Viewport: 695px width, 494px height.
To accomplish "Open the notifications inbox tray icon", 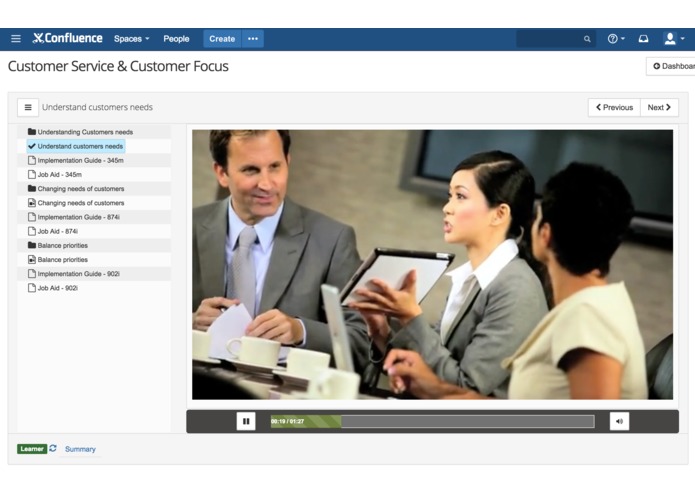I will tap(643, 39).
